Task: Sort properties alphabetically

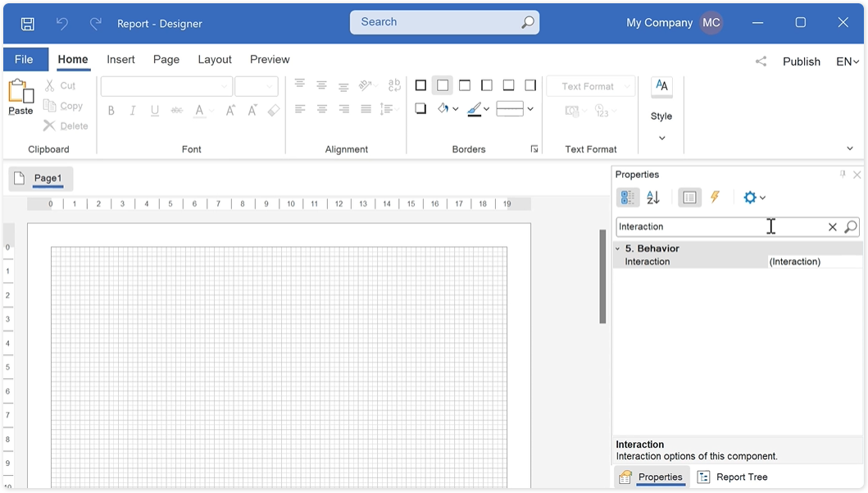Action: pos(653,197)
